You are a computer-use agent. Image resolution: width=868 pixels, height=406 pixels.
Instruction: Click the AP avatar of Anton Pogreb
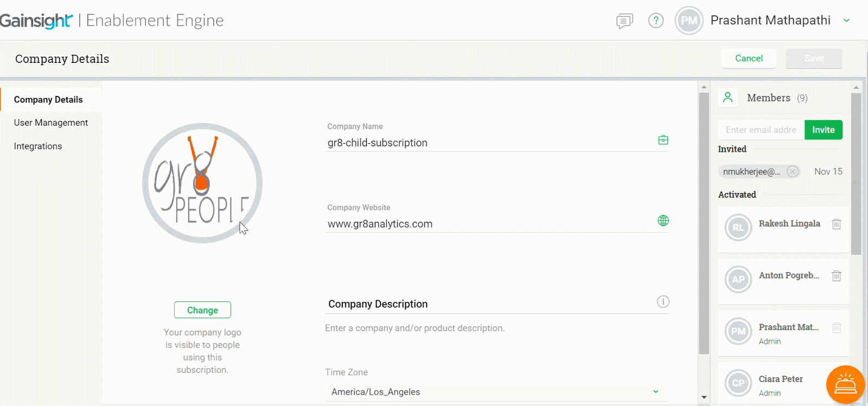tap(738, 280)
